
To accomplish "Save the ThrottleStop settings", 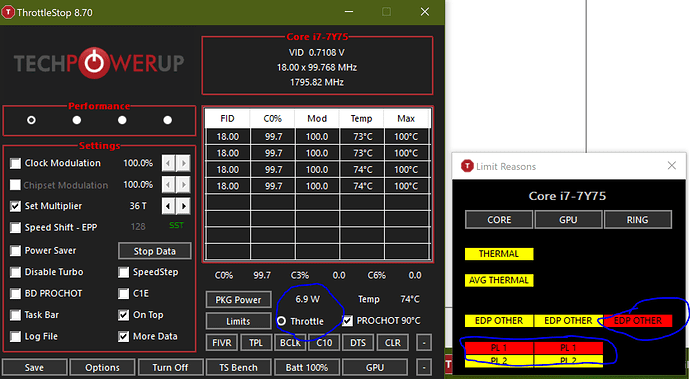I will point(34,367).
